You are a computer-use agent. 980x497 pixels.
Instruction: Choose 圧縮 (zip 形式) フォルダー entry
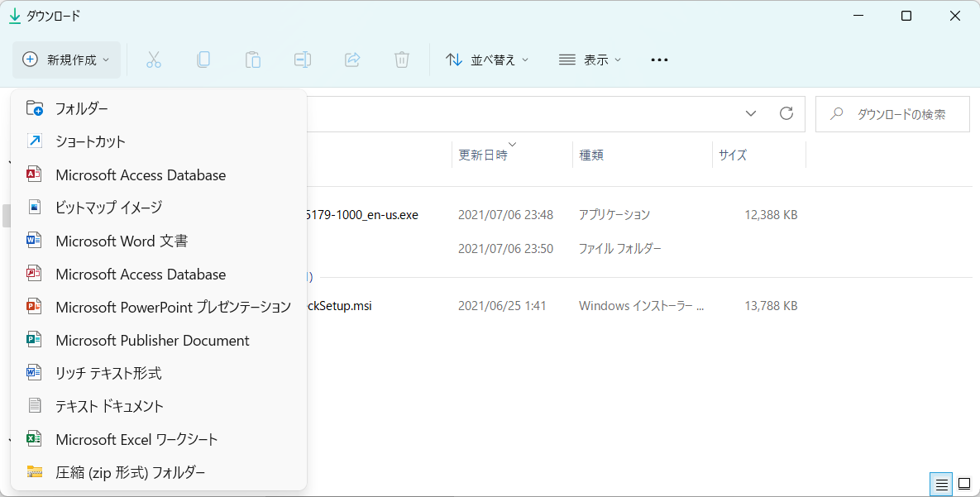click(x=159, y=472)
